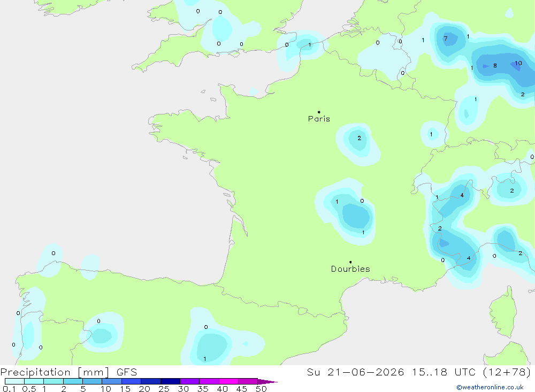
Task: Click the 8 mm precipitation value
Action: 495,65
